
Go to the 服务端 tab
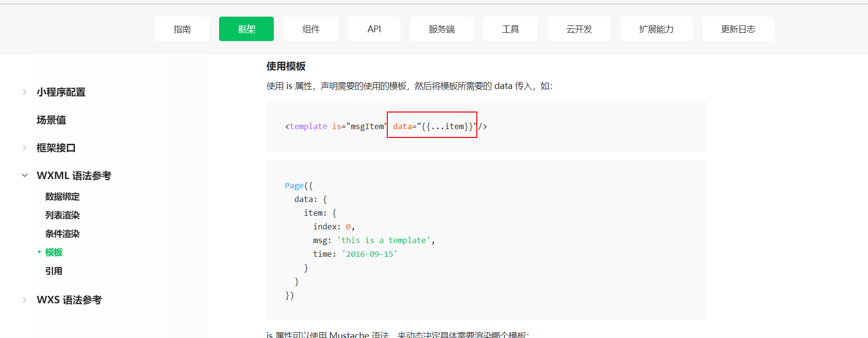(x=442, y=29)
